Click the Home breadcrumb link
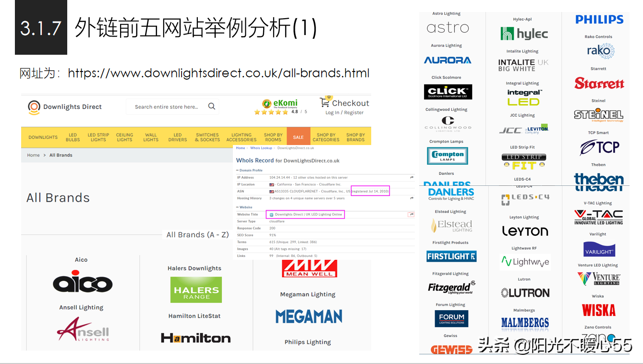Viewport: 643px width, 364px height. click(33, 155)
